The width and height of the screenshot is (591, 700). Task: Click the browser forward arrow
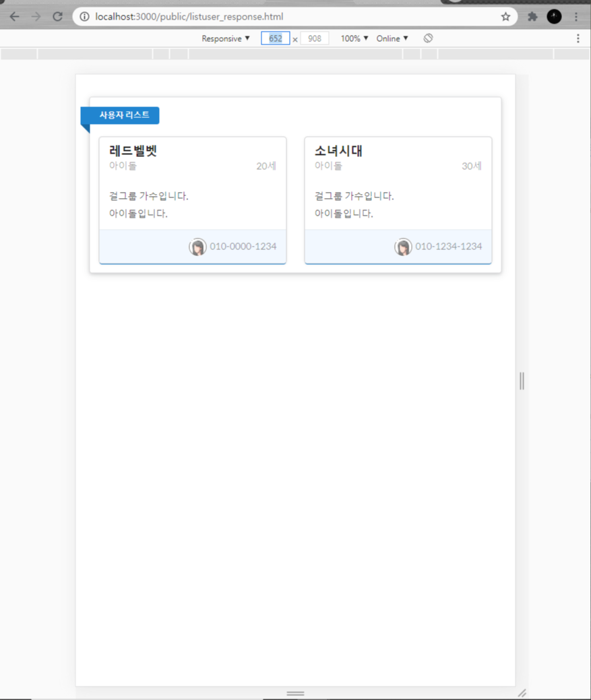(x=36, y=17)
